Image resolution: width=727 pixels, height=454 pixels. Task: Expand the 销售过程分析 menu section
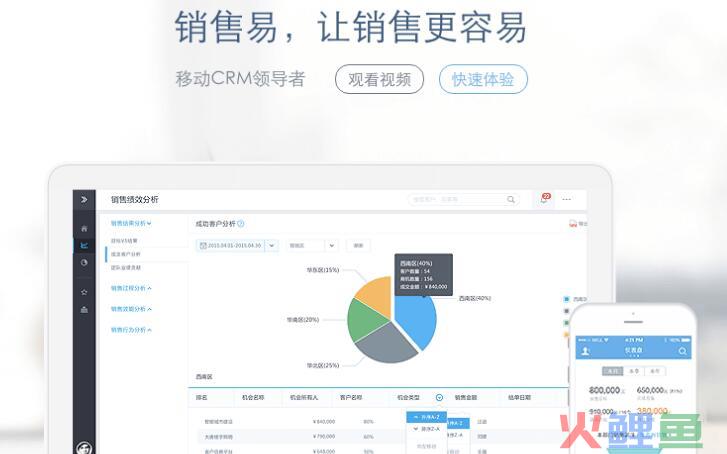[131, 288]
